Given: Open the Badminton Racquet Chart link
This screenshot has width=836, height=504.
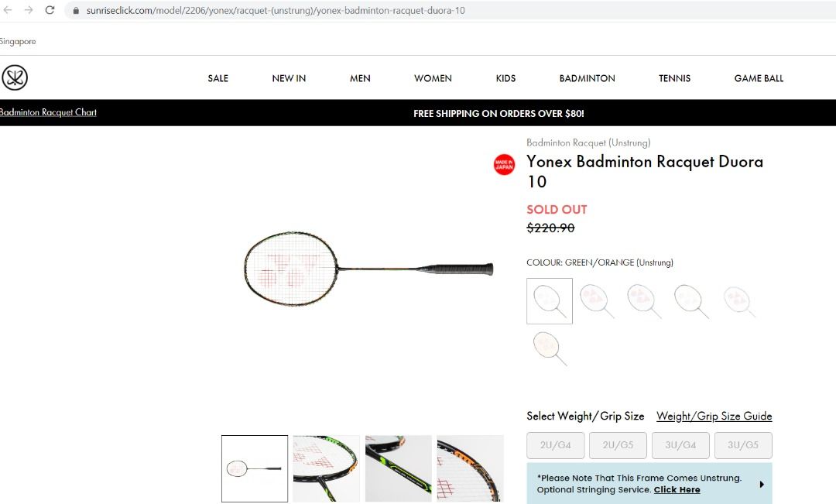Looking at the screenshot, I should click(48, 112).
